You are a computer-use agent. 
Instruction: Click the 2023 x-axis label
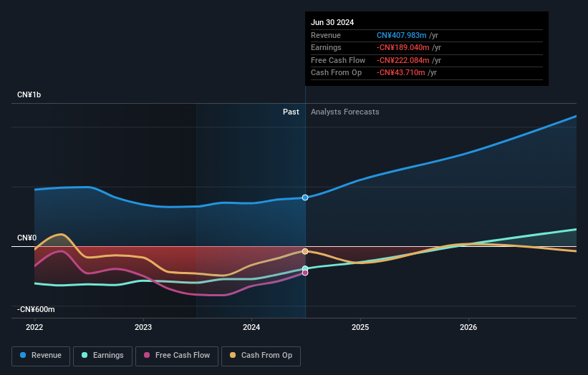click(143, 328)
